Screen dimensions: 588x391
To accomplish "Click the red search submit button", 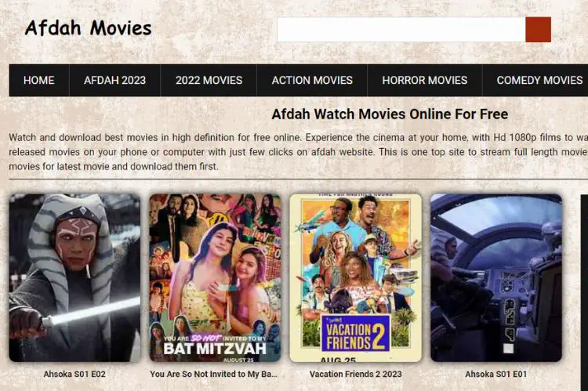I will (x=538, y=29).
